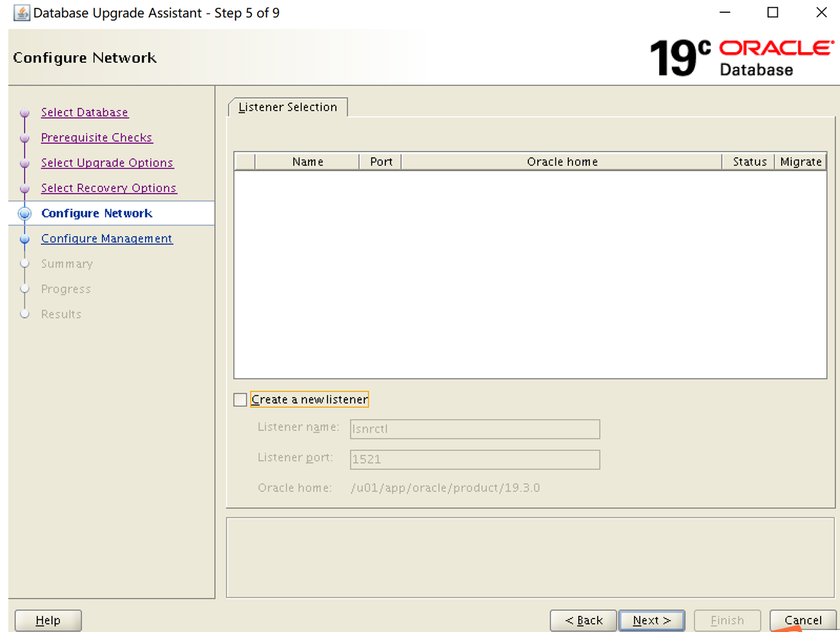Click the Status column header

tap(749, 162)
